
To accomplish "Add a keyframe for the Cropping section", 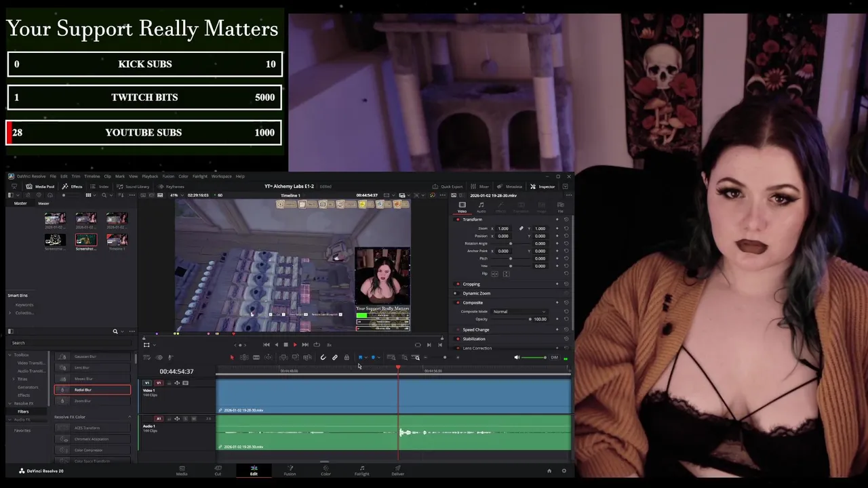I will pyautogui.click(x=557, y=284).
